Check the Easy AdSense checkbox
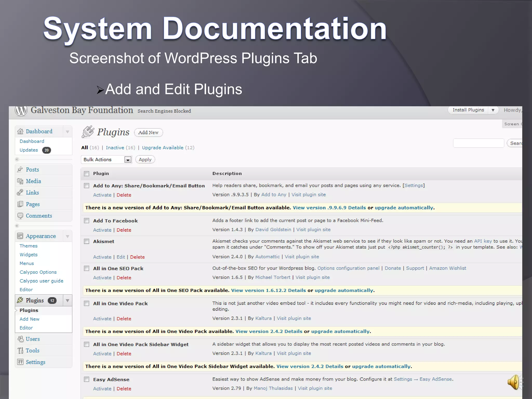The width and height of the screenshot is (532, 399). [87, 379]
